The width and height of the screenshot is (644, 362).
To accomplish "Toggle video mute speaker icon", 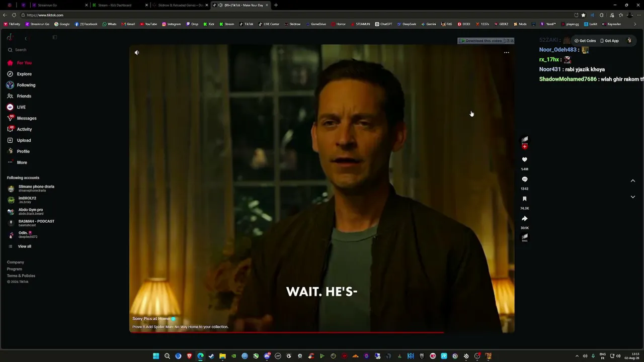I will click(x=137, y=52).
